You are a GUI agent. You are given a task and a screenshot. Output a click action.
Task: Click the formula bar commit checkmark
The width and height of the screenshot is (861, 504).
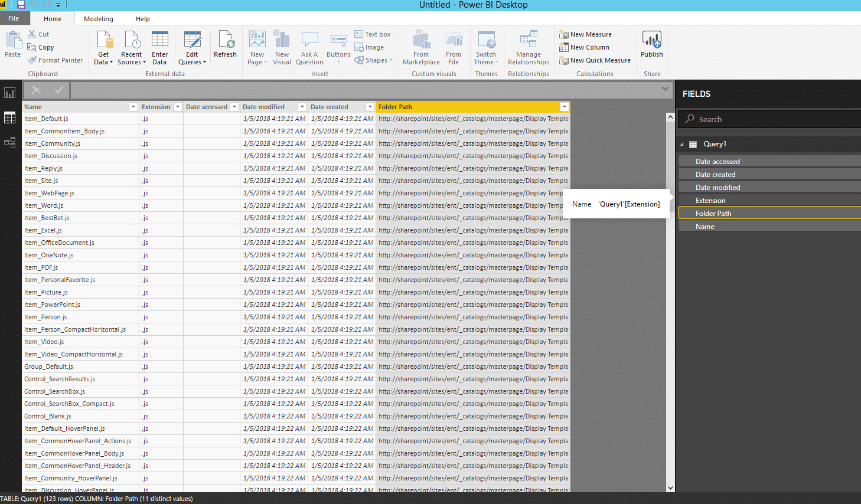(58, 90)
